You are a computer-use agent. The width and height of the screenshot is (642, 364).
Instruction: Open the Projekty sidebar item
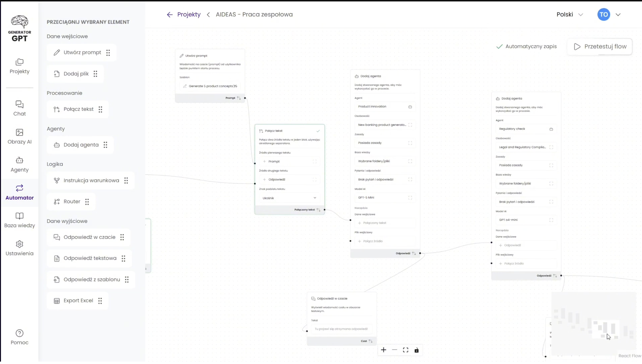coord(19,66)
